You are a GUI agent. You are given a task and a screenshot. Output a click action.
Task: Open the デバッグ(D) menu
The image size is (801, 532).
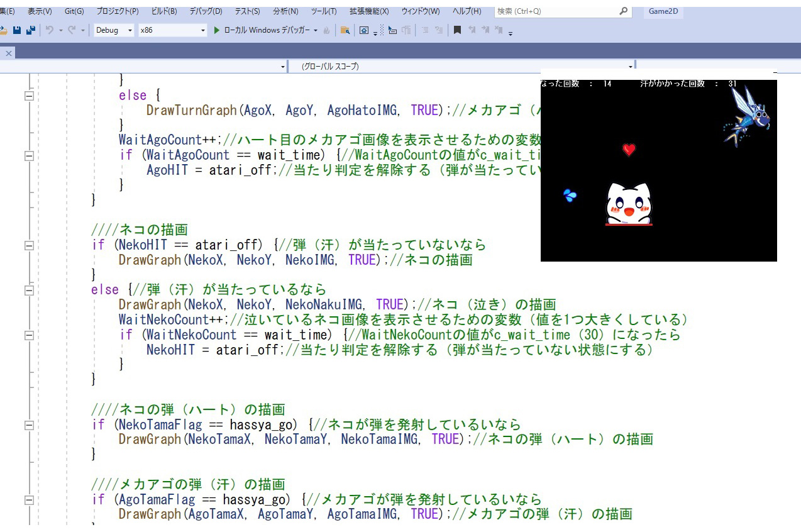206,11
